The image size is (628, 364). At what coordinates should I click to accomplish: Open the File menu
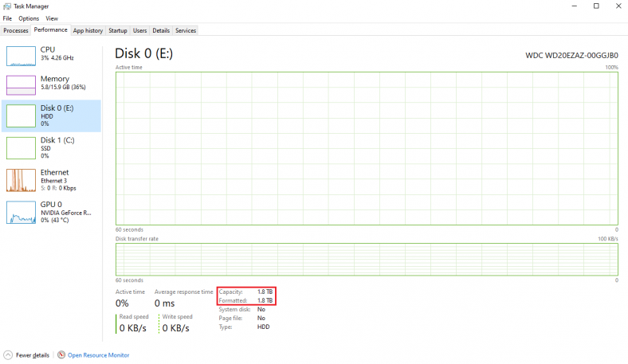(7, 18)
